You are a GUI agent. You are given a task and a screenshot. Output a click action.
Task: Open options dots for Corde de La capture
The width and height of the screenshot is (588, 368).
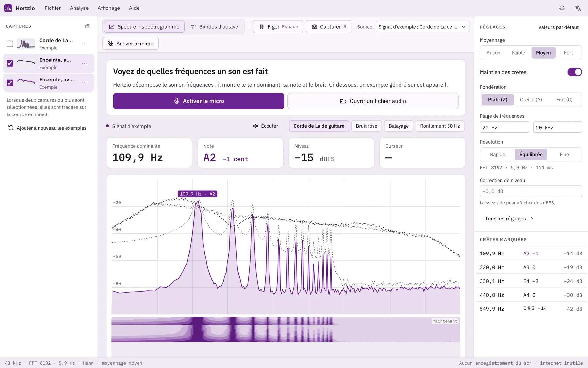pyautogui.click(x=85, y=44)
